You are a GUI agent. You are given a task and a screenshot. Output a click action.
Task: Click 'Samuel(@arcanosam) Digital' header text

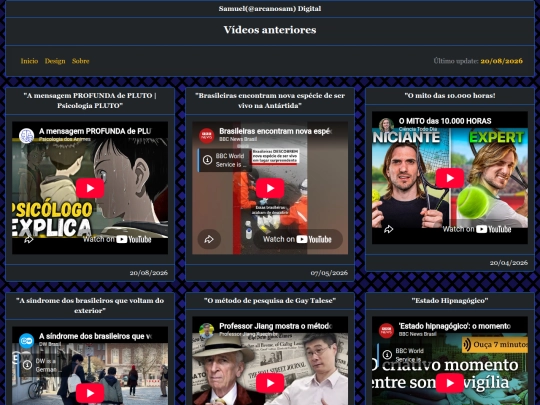coord(270,9)
